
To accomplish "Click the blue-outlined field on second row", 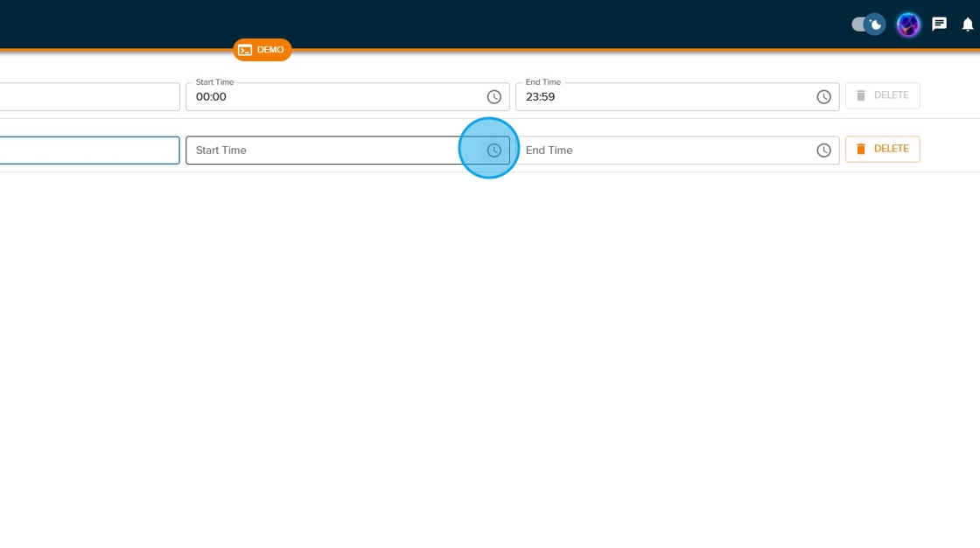I will [x=87, y=151].
